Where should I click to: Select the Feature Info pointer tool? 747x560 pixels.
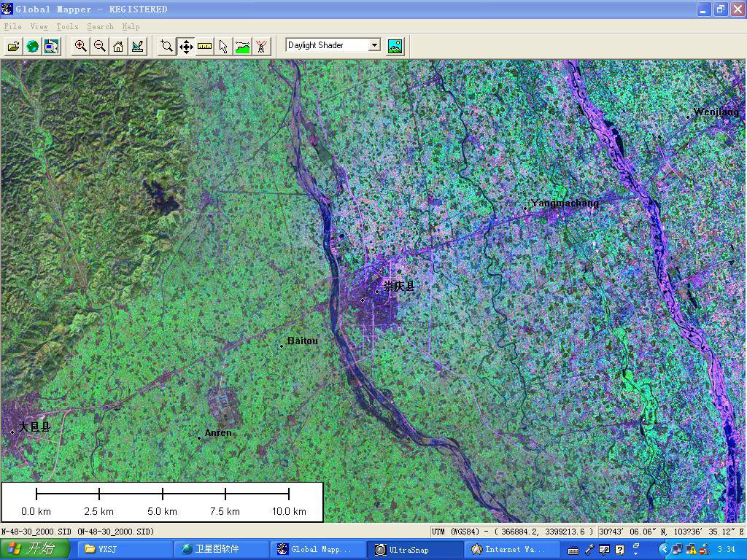[x=223, y=46]
